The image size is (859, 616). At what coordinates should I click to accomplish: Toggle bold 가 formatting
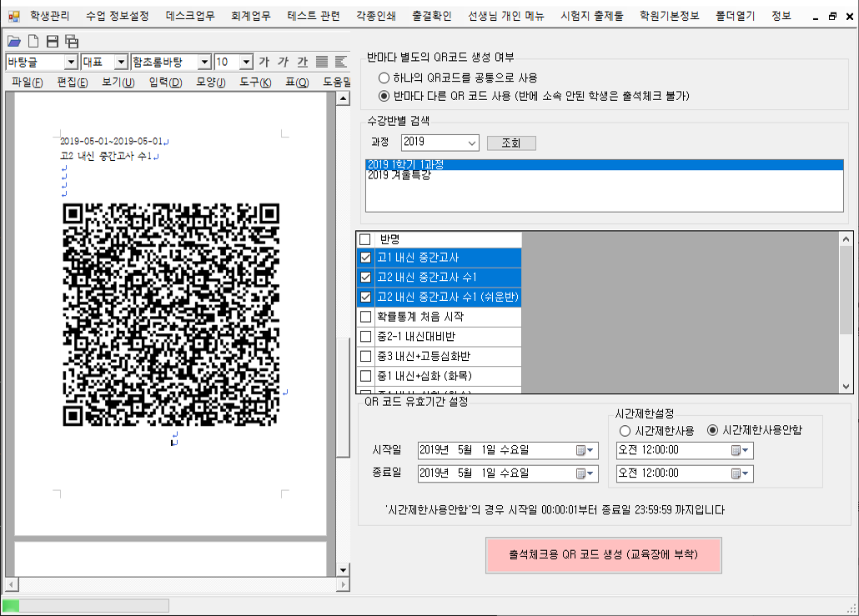(264, 62)
